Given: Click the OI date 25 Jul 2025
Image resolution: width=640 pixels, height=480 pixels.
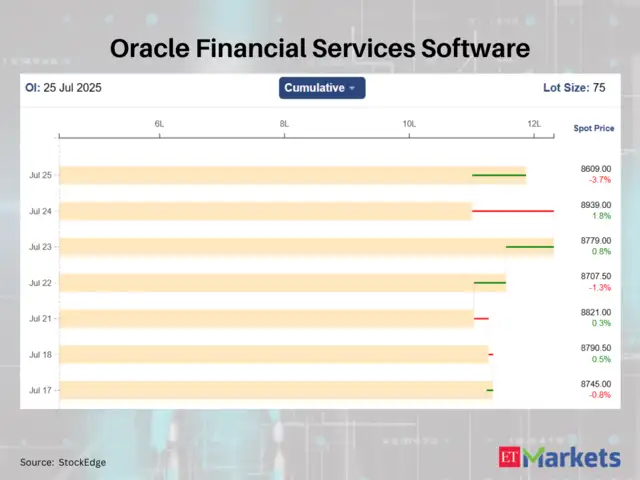Looking at the screenshot, I should click(x=63, y=88).
